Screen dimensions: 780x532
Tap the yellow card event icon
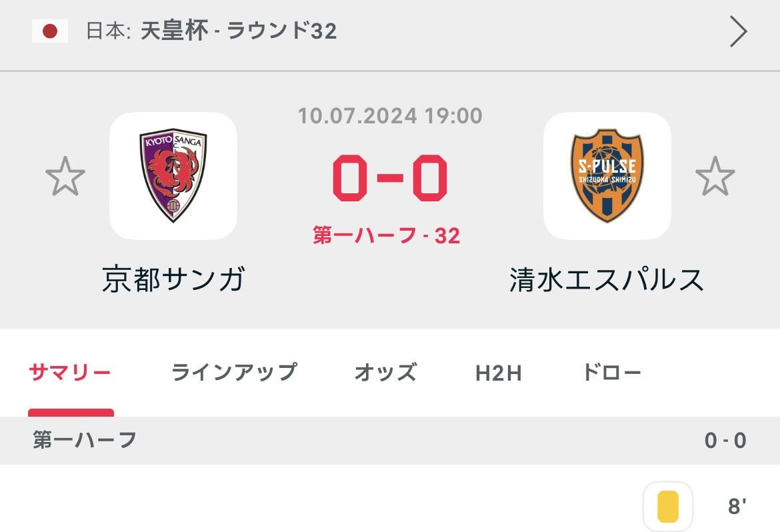coord(667,507)
